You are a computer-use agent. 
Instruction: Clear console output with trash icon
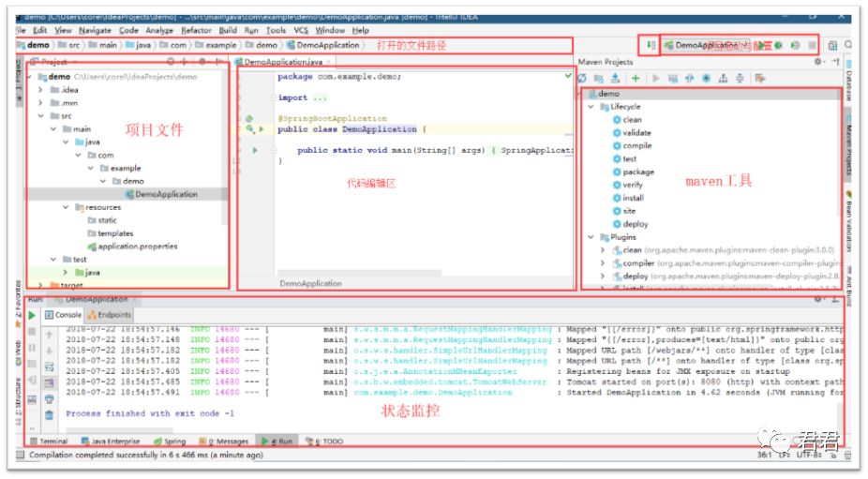pyautogui.click(x=49, y=414)
